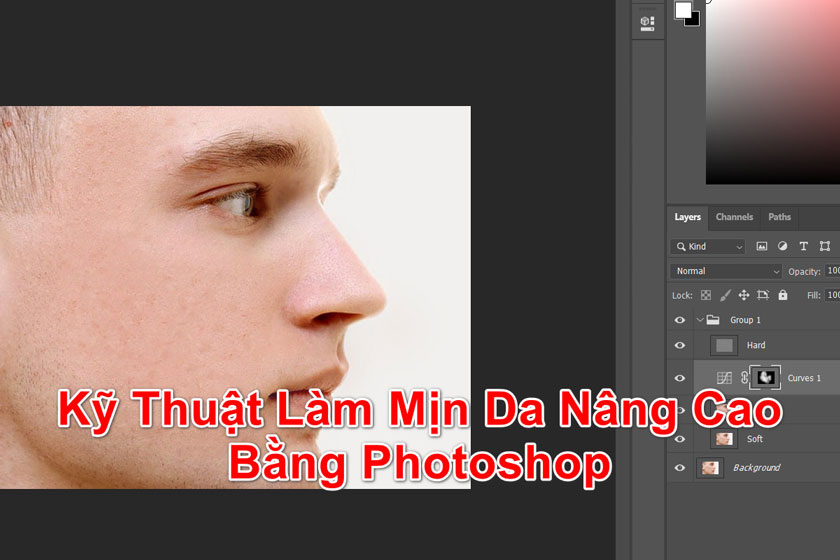Hide the Curves 1 layer eye

coord(680,378)
